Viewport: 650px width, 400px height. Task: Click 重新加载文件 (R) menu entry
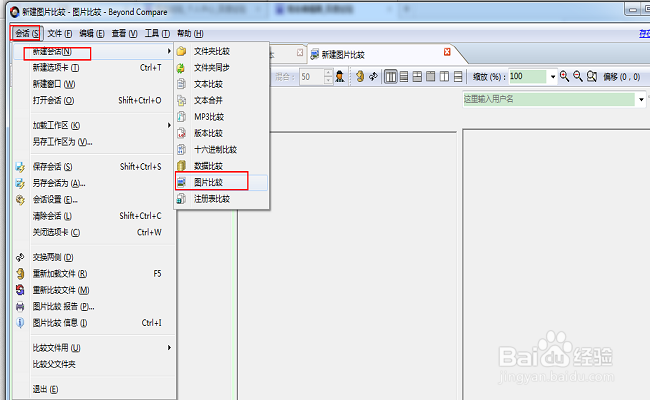point(93,274)
